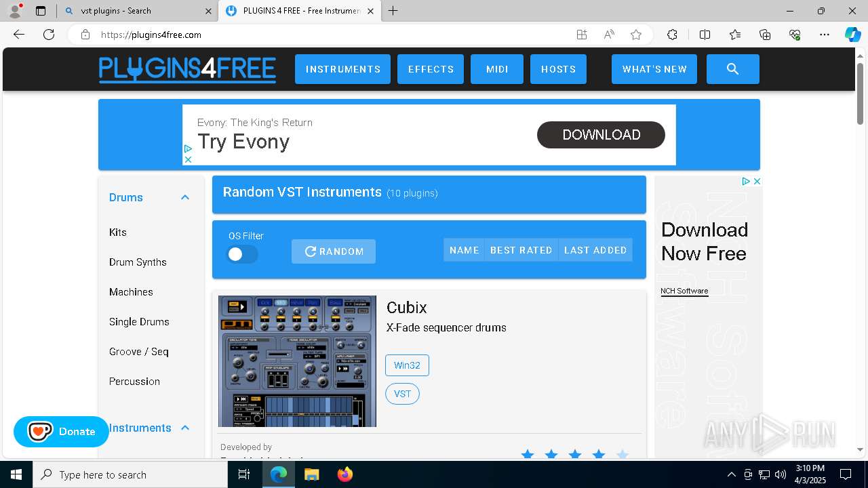
Task: Click the Edge icon in taskbar
Action: pos(279,474)
